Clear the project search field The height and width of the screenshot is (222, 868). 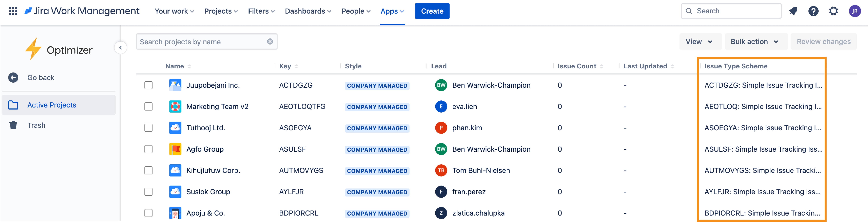pyautogui.click(x=270, y=42)
